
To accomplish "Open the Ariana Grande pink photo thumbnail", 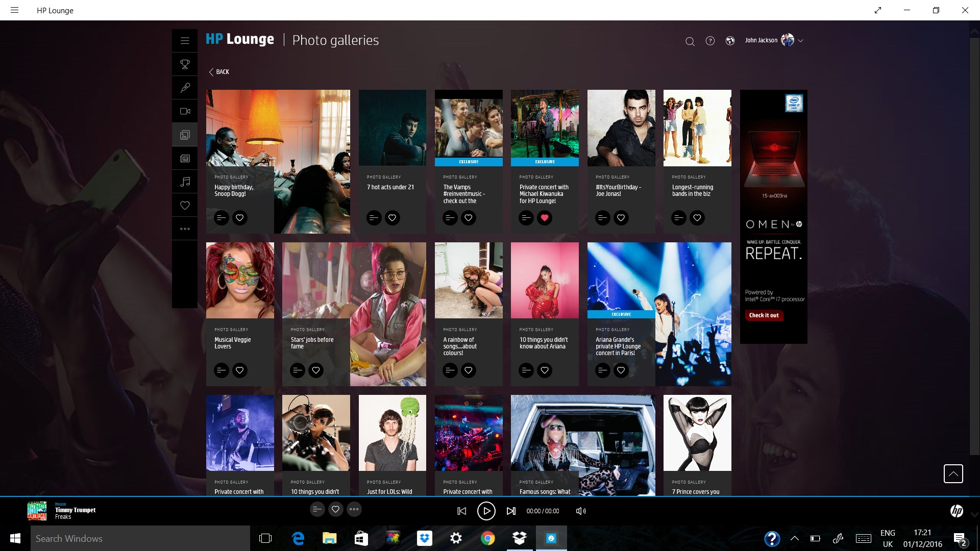I will [x=545, y=280].
